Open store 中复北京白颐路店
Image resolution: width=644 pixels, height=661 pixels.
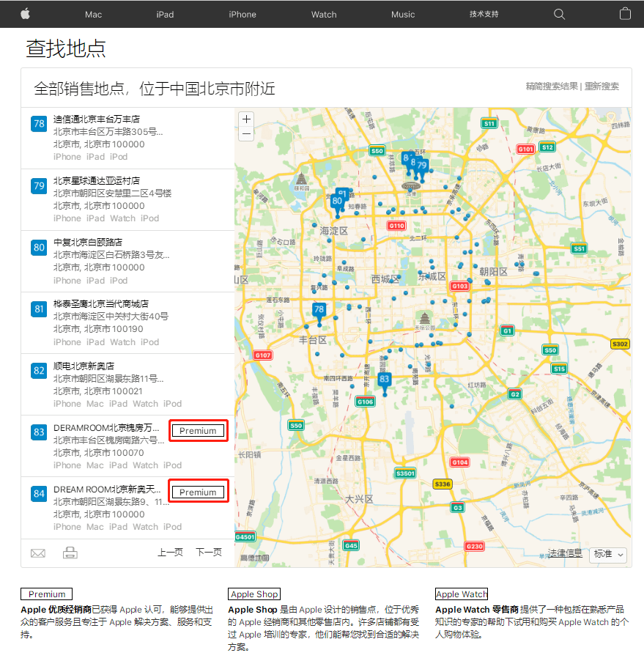click(x=88, y=243)
